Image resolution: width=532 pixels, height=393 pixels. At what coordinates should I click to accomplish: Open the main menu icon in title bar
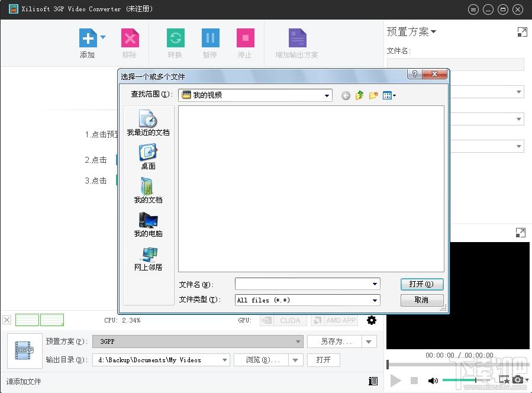pos(473,9)
